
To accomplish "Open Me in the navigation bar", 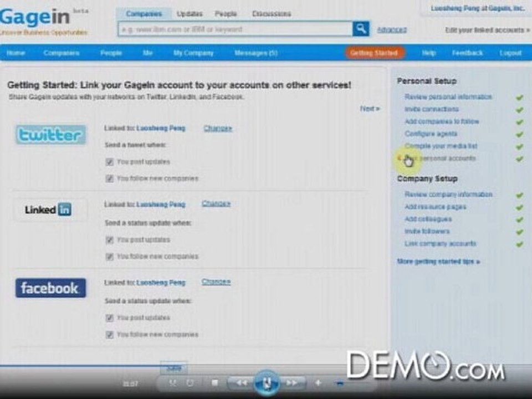I will pyautogui.click(x=147, y=53).
